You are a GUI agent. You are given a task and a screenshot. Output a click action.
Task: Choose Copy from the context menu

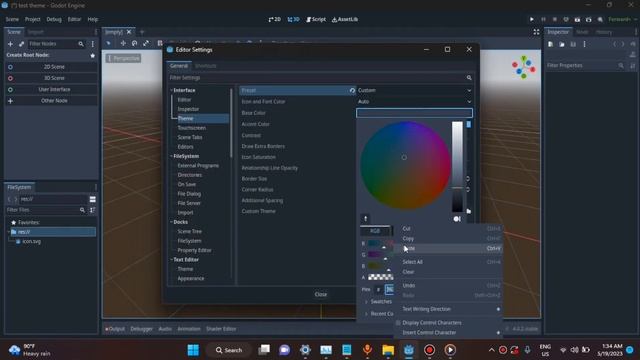coord(449,238)
